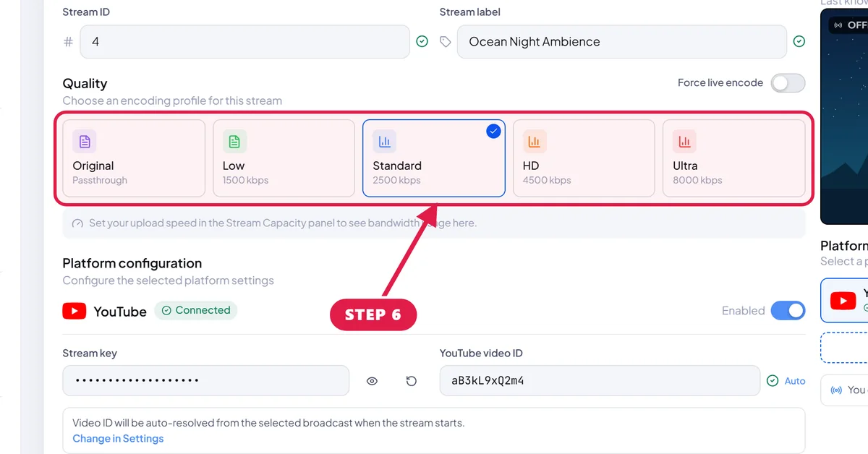
Task: Click the Auto label beside video ID
Action: click(795, 381)
